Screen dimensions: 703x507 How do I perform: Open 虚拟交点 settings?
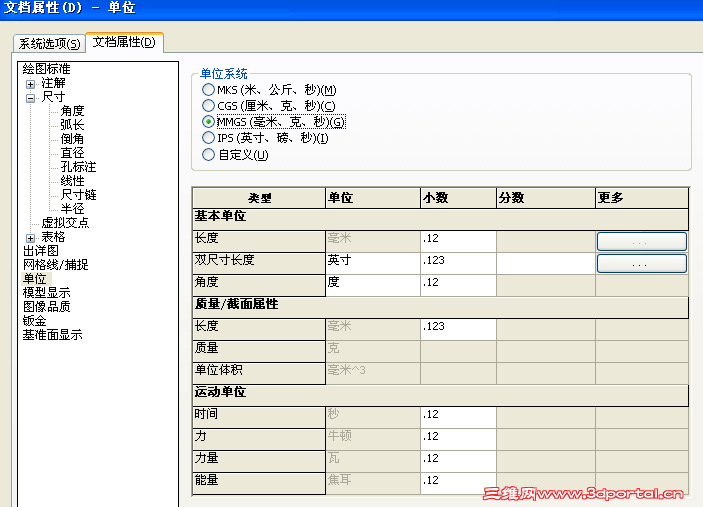pos(65,223)
